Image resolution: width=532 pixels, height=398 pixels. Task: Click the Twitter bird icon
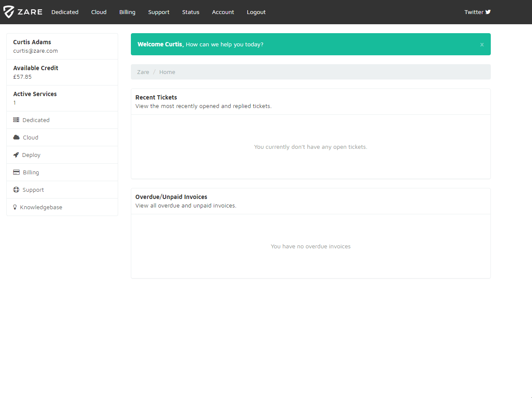488,12
